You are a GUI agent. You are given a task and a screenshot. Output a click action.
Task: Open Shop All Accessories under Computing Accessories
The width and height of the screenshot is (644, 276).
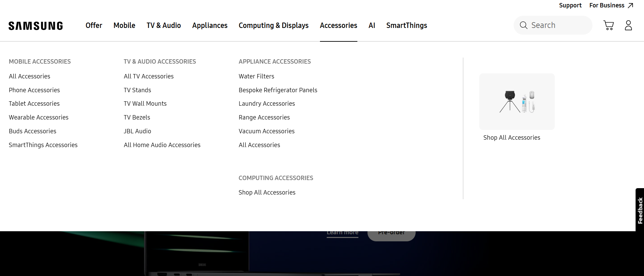pyautogui.click(x=267, y=193)
